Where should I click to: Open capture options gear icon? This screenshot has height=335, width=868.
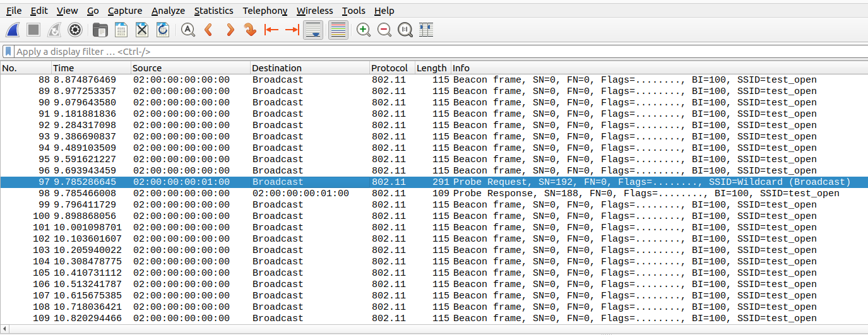(x=75, y=30)
